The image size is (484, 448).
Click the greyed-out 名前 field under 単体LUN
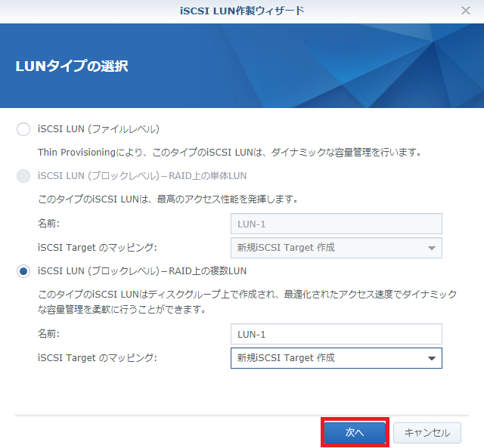(x=336, y=224)
